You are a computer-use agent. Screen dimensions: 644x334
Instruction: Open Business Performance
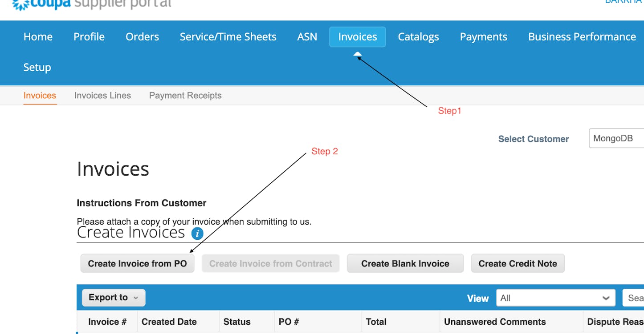point(582,36)
